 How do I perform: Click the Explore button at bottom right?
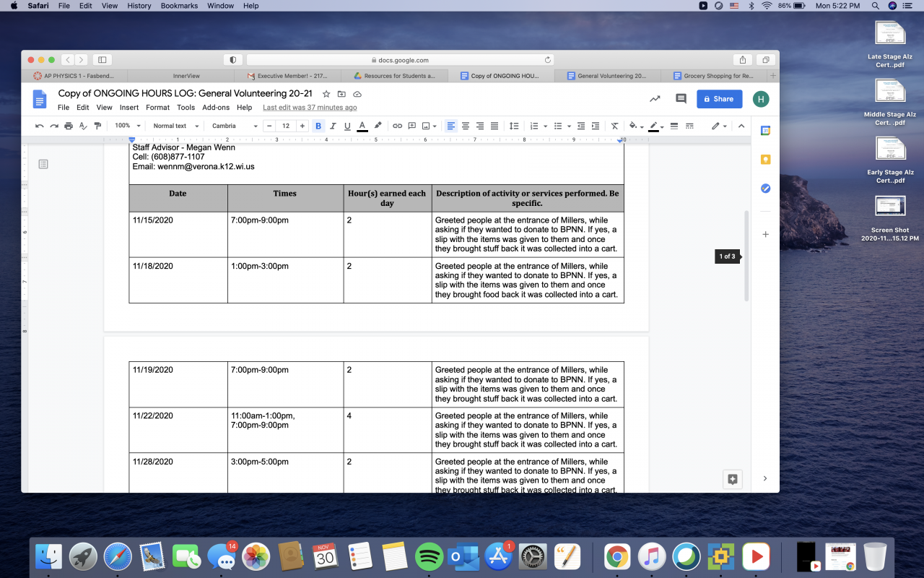coord(733,478)
